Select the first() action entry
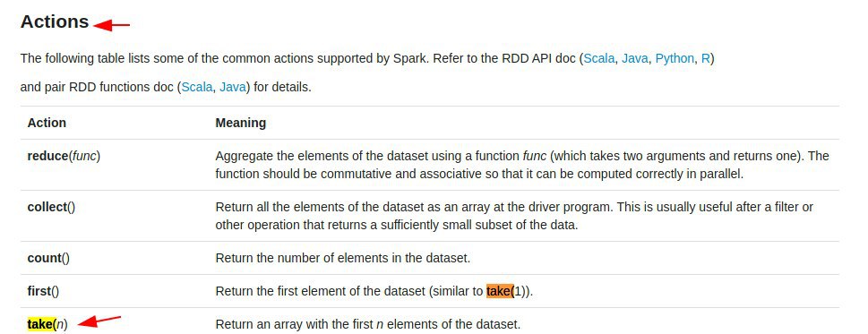The height and width of the screenshot is (334, 868). coord(43,291)
